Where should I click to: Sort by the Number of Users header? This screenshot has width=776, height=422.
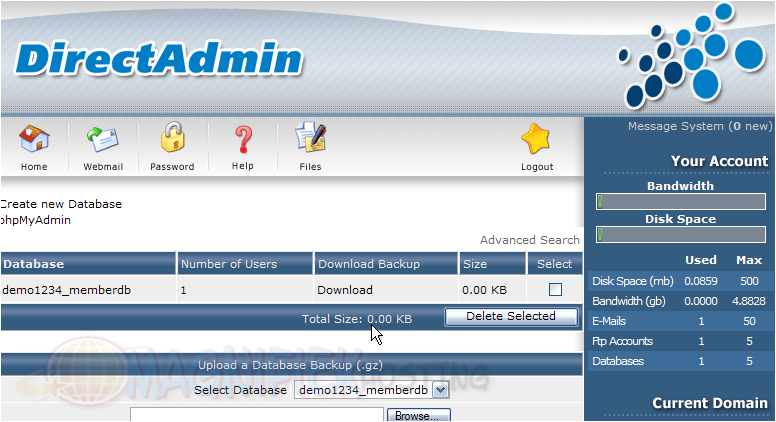point(229,264)
